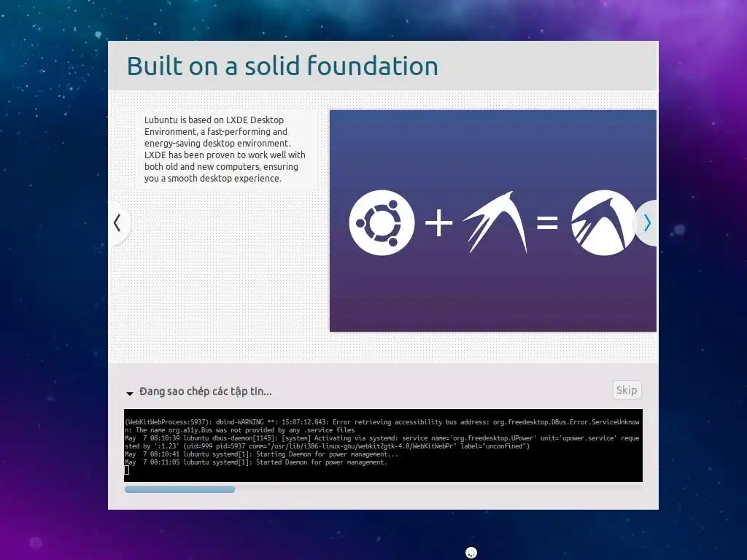Viewport: 747px width, 560px height.
Task: Click the terminal cursor block
Action: point(127,470)
